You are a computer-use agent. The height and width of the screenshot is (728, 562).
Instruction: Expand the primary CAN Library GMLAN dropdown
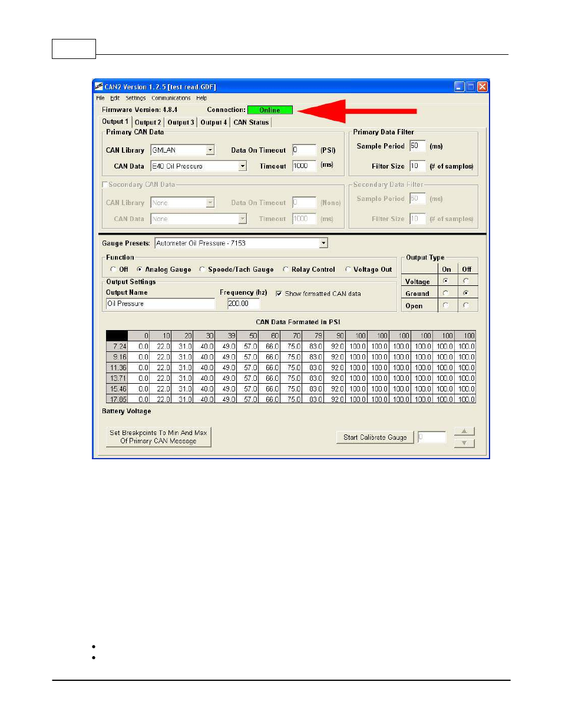point(210,150)
